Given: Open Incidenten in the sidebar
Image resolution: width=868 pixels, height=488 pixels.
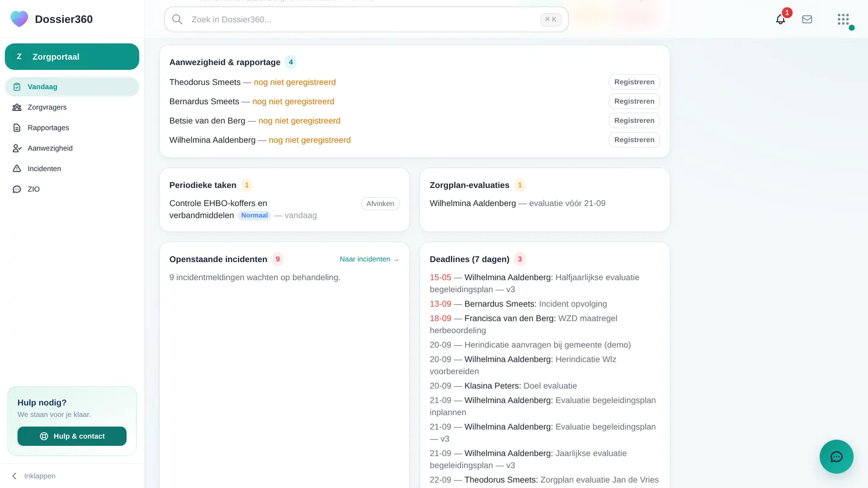Looking at the screenshot, I should coord(72,169).
